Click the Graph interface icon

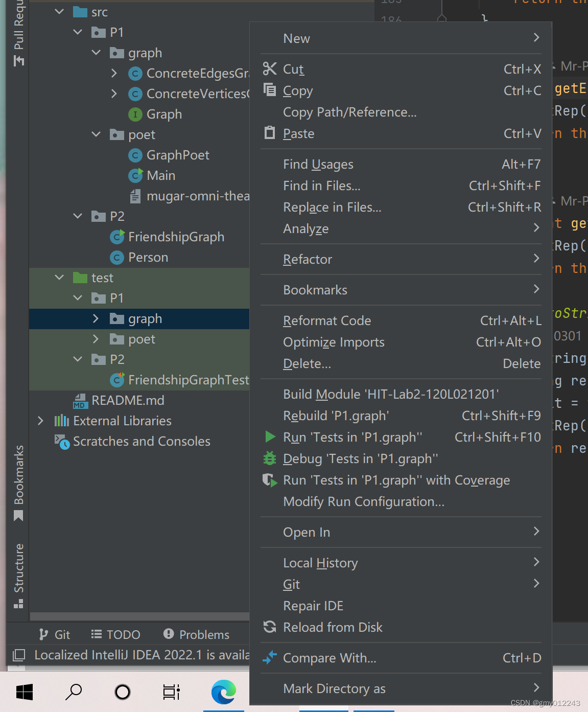click(135, 114)
